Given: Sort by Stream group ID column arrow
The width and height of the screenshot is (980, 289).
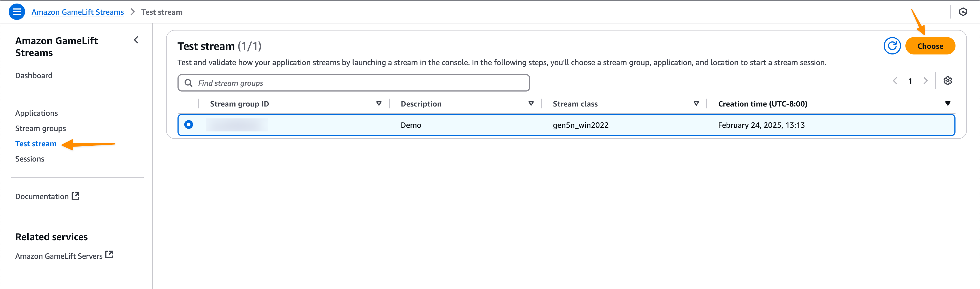Looking at the screenshot, I should [379, 104].
